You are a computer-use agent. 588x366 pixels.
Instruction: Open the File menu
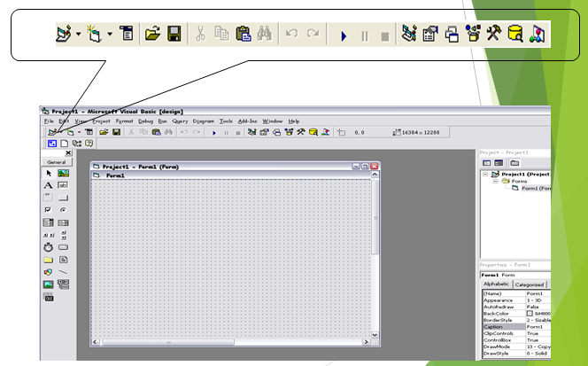49,121
